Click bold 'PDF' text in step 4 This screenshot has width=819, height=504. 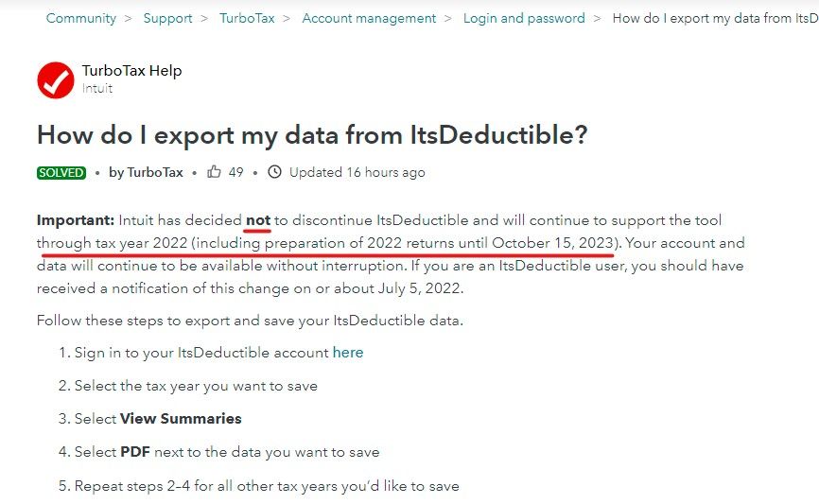click(x=135, y=452)
